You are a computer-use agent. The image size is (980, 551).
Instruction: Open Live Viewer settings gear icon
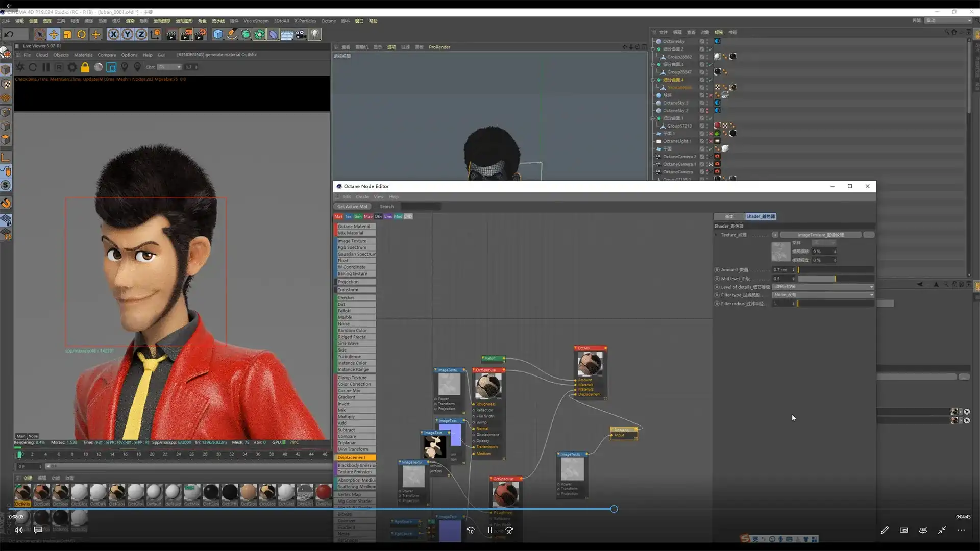click(x=72, y=67)
